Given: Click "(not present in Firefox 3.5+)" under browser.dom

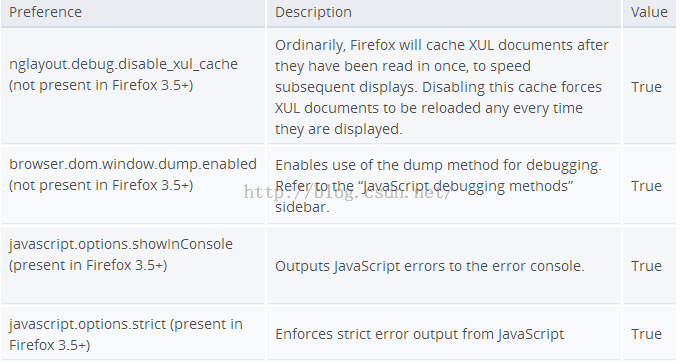Looking at the screenshot, I should pos(101,185).
